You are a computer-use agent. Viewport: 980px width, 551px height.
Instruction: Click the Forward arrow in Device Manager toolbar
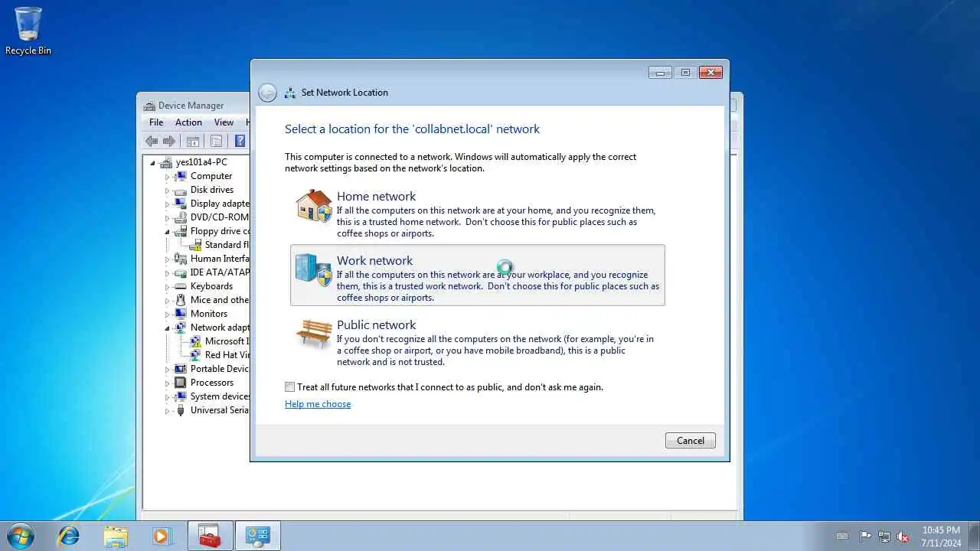pyautogui.click(x=169, y=141)
